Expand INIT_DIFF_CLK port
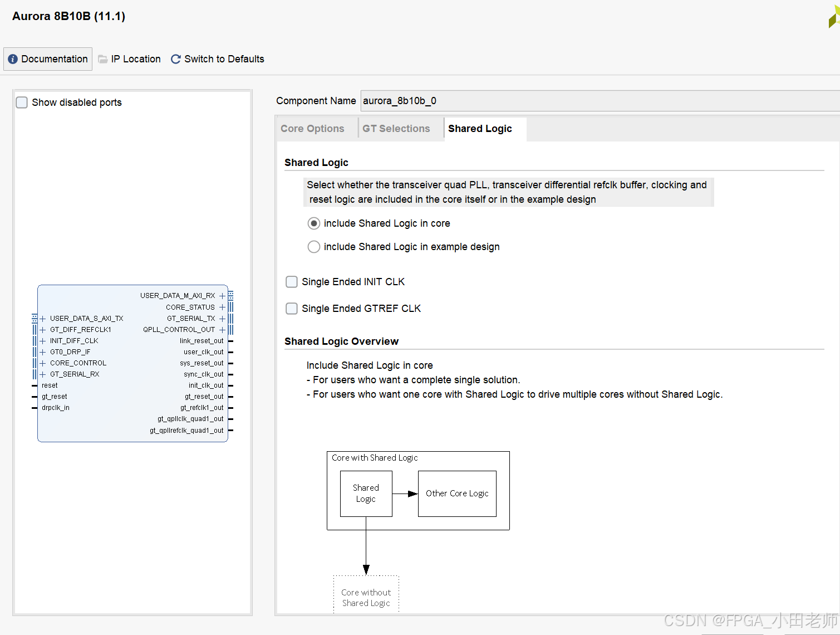The height and width of the screenshot is (635, 840). coord(42,341)
